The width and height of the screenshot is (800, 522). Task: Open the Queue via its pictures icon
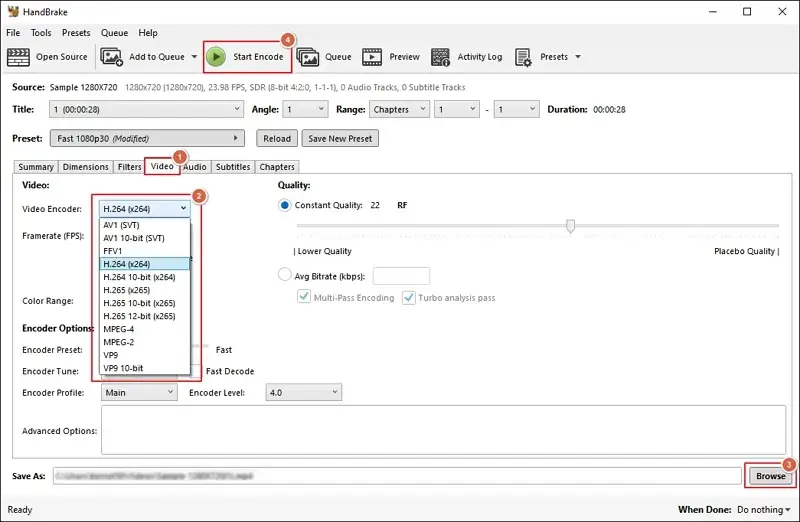[x=308, y=57]
